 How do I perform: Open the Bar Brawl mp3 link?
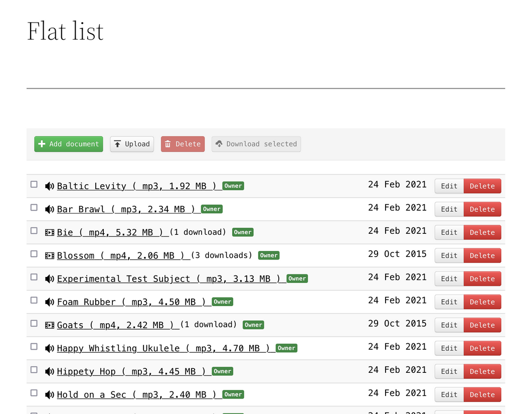[x=128, y=209]
